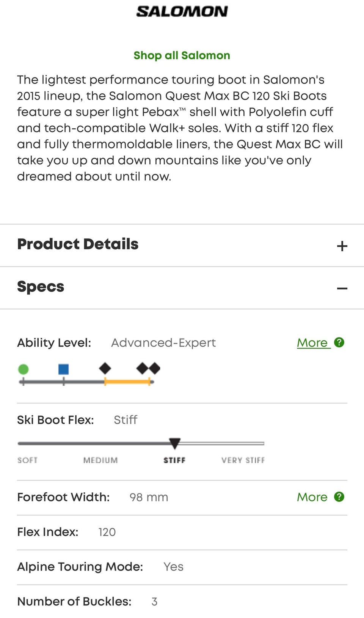This screenshot has width=364, height=618.
Task: Click the STIFF flex scale label
Action: (x=174, y=460)
